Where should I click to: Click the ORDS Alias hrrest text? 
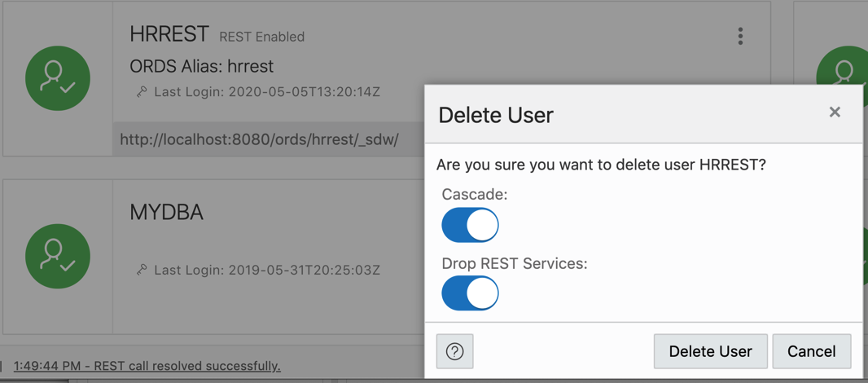click(201, 67)
